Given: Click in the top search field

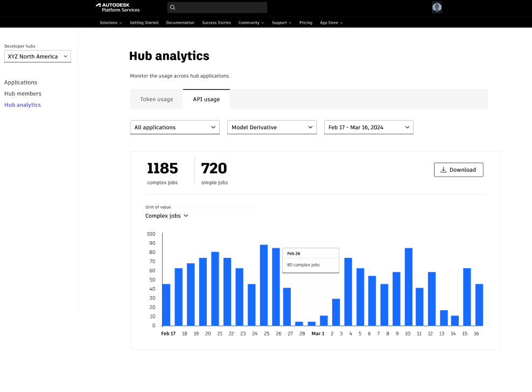Looking at the screenshot, I should tap(221, 8).
